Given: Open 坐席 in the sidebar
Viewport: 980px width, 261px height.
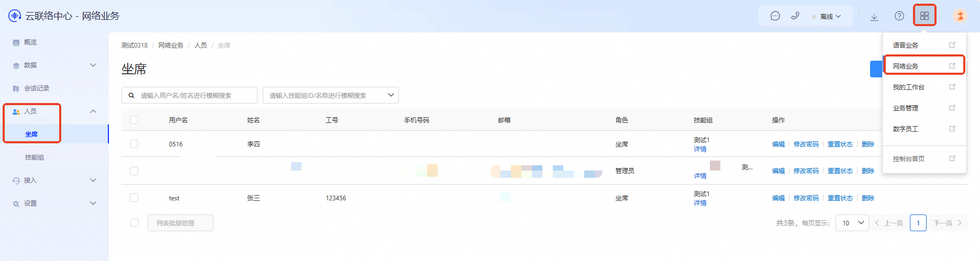Looking at the screenshot, I should tap(31, 134).
